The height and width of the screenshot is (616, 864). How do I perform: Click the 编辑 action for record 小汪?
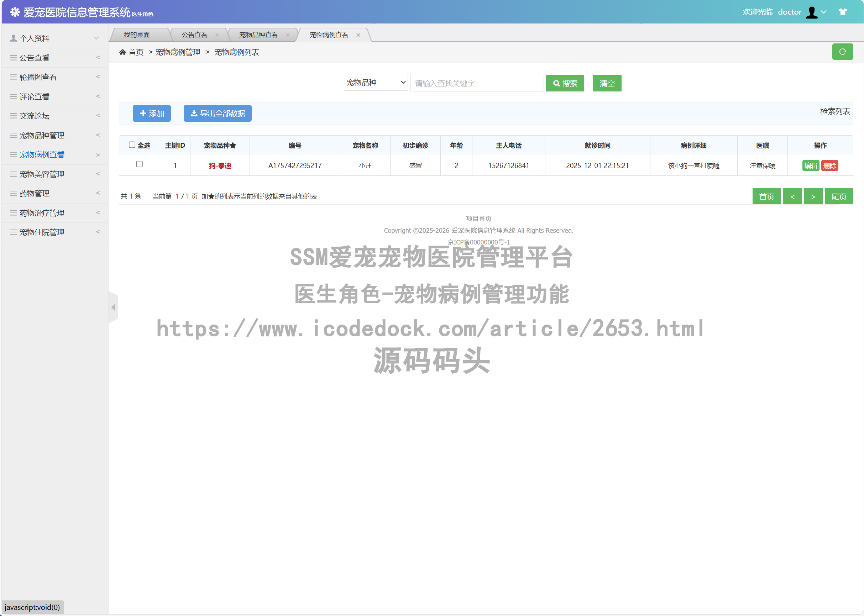click(x=811, y=165)
